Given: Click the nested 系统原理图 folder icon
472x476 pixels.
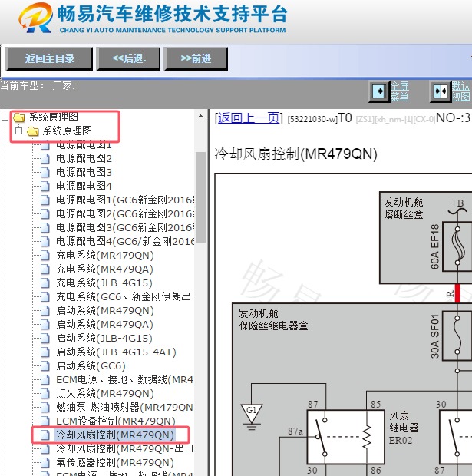Looking at the screenshot, I should tap(33, 131).
